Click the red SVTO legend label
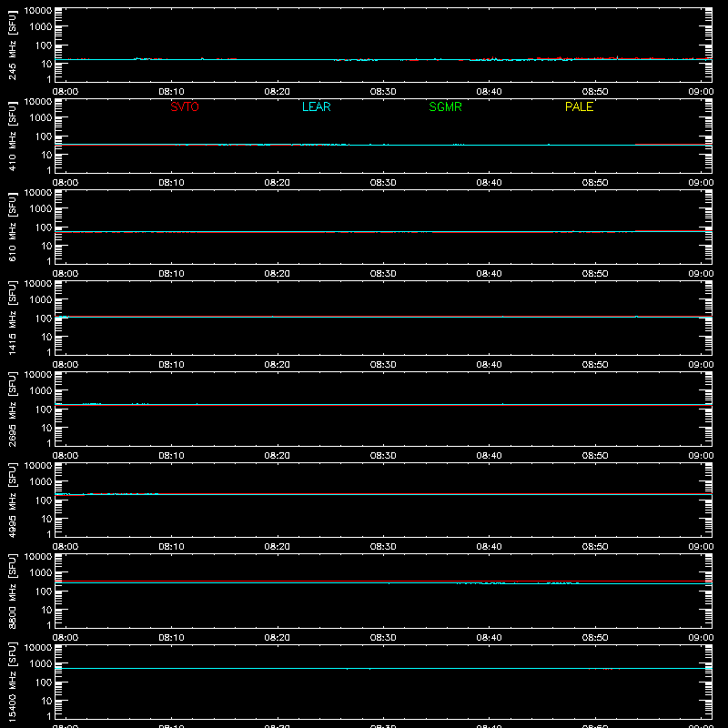Screen dimensions: 728x728 point(185,106)
